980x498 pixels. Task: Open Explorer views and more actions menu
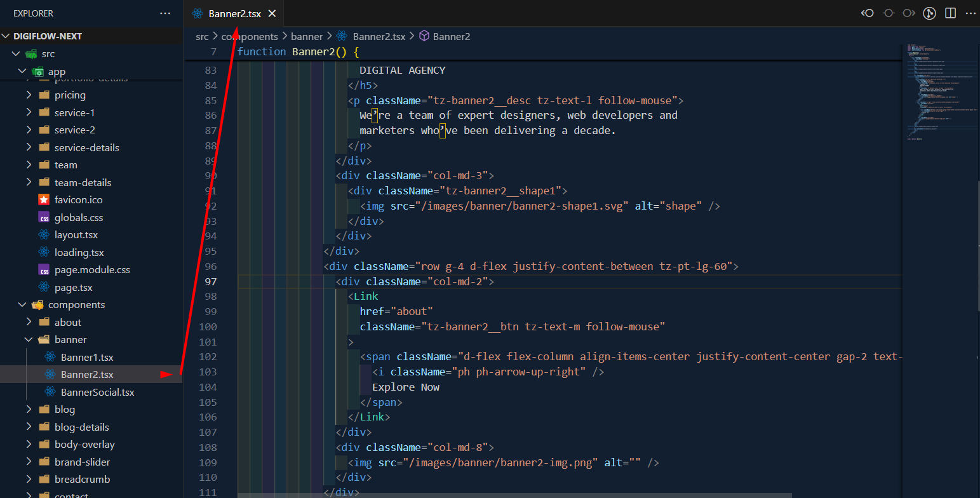[165, 13]
